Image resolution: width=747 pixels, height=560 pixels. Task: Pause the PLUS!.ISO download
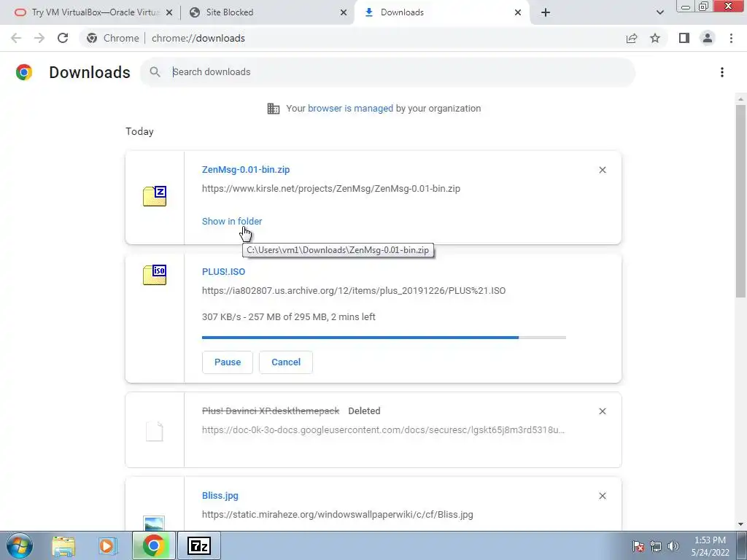coord(228,362)
